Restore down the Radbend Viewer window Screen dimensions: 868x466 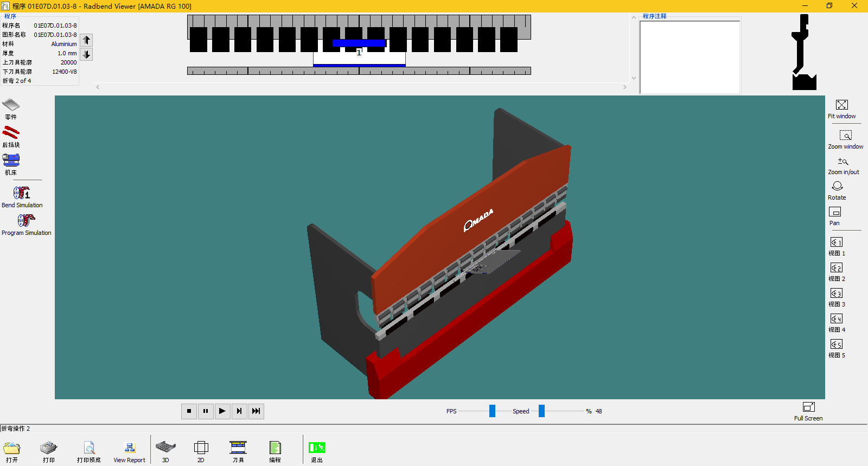click(x=829, y=6)
